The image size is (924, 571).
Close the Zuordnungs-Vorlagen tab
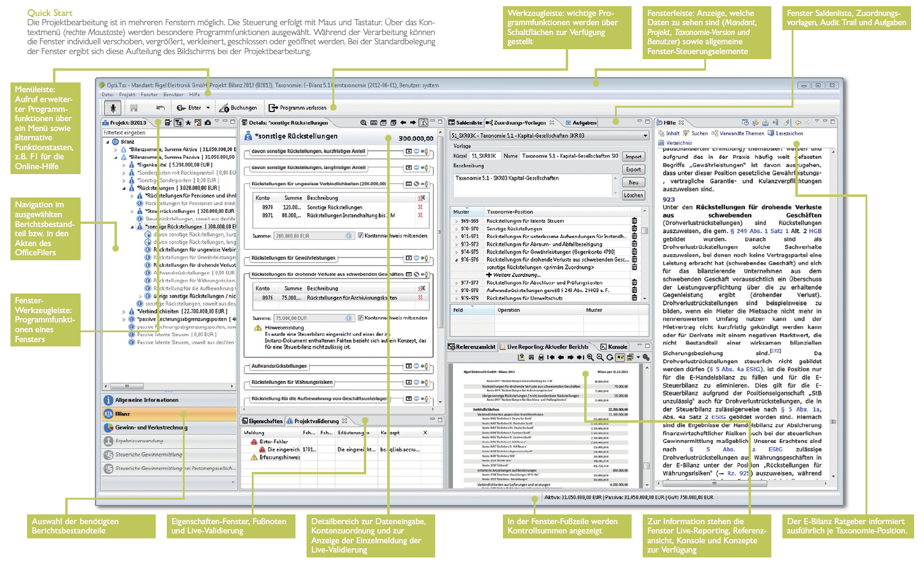[x=552, y=122]
